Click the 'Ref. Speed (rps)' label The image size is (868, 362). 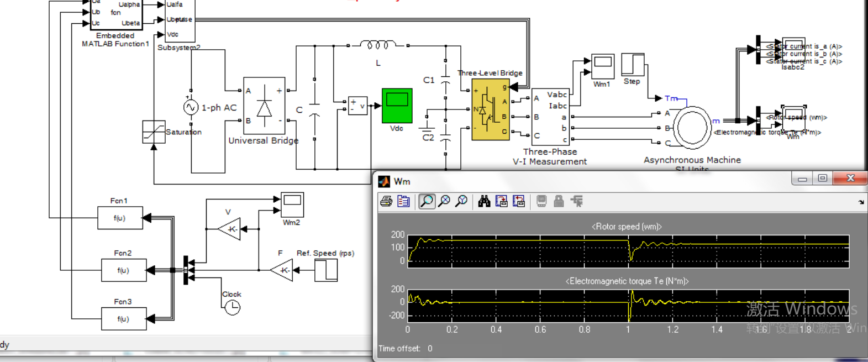(325, 253)
